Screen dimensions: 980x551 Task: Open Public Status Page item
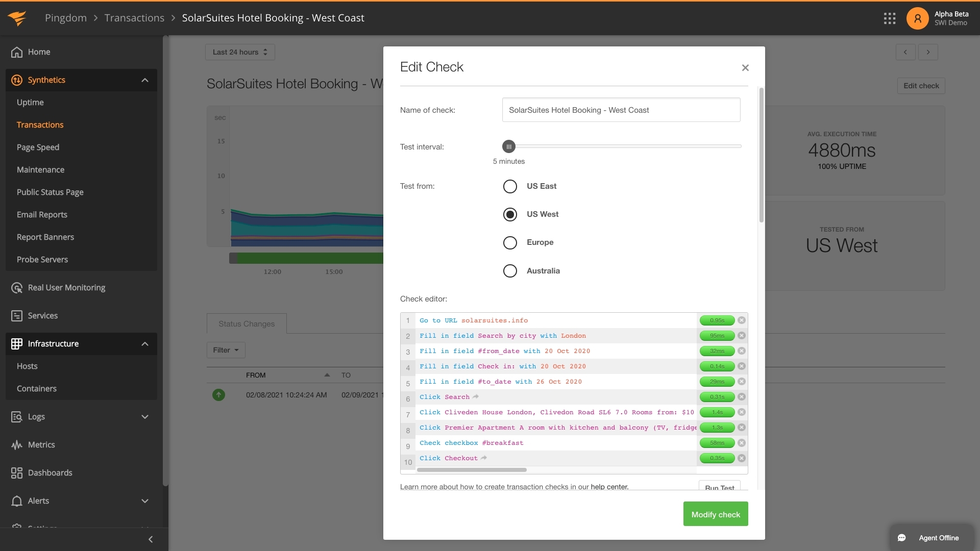[x=50, y=192]
